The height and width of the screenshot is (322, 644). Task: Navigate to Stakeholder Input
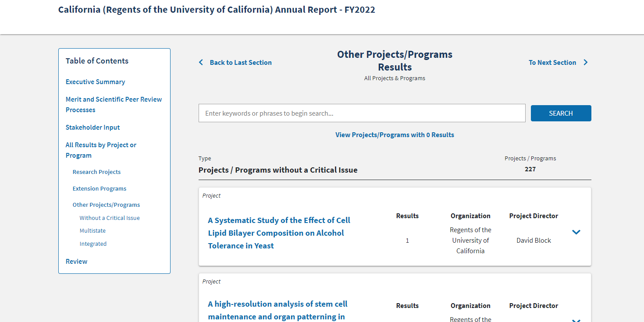[93, 127]
